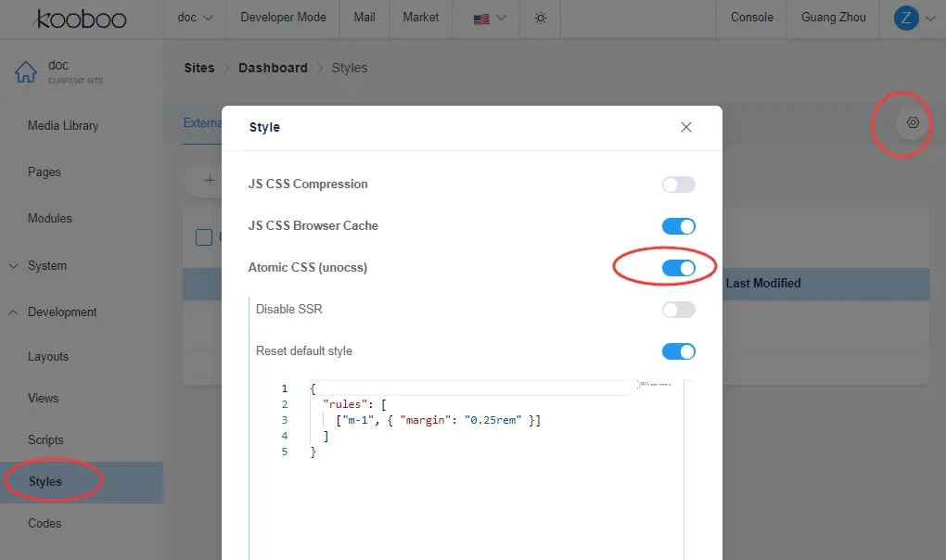Click the Console link
The image size is (946, 560).
[751, 18]
